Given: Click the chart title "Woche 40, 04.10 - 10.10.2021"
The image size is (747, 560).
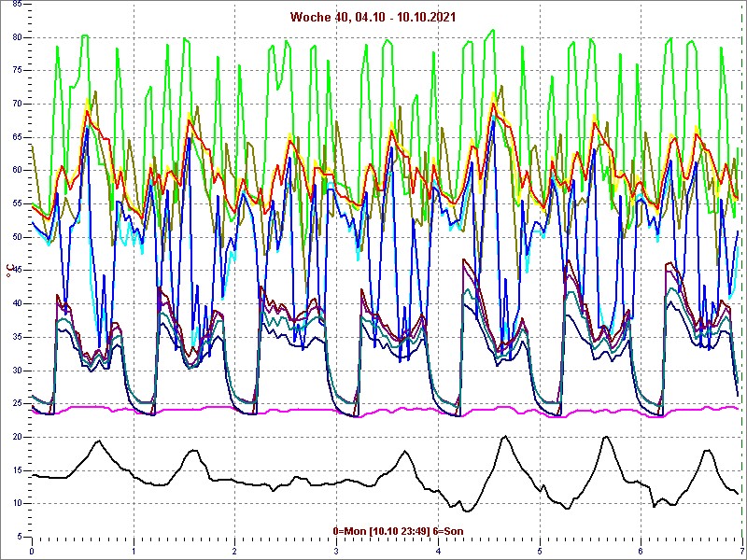Looking at the screenshot, I should click(373, 16).
